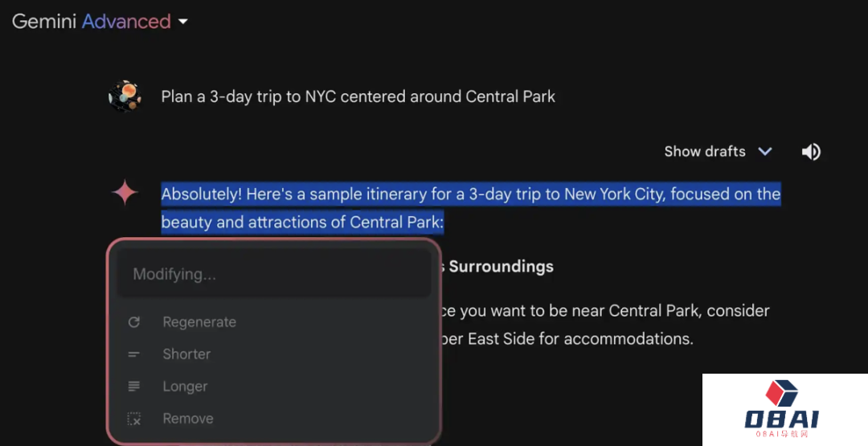868x446 pixels.
Task: Click the Show drafts label
Action: pyautogui.click(x=704, y=151)
